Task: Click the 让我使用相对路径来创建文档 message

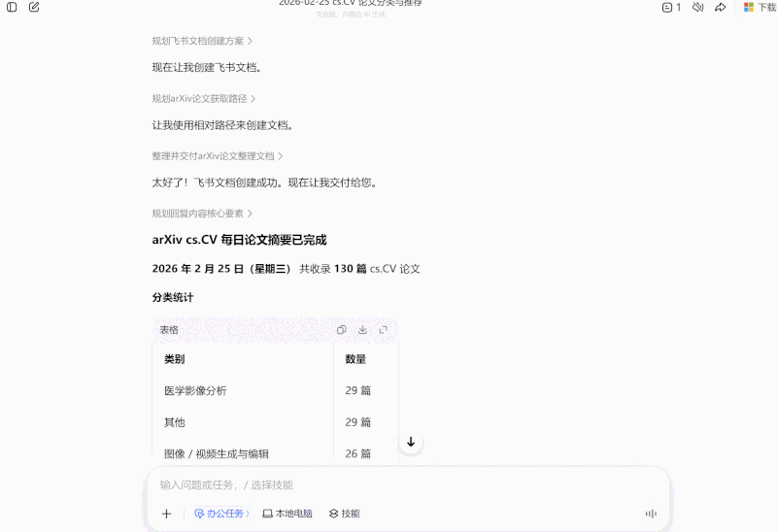Action: coord(222,125)
